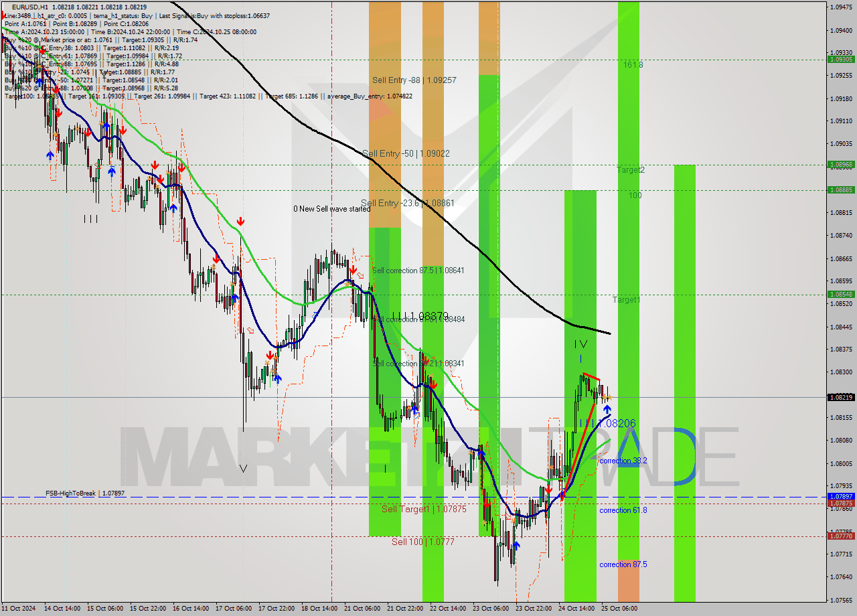This screenshot has height=616, width=857.
Task: Select the blue 'correction 38.2' label
Action: [x=623, y=461]
